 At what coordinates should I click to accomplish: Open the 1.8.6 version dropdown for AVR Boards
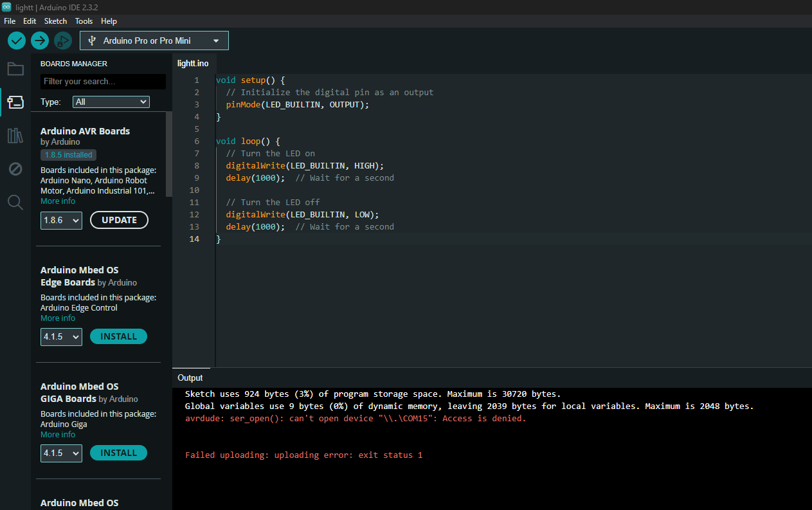61,220
